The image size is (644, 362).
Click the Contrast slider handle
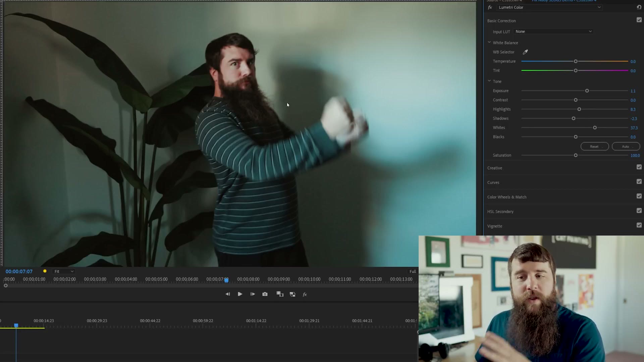click(576, 100)
